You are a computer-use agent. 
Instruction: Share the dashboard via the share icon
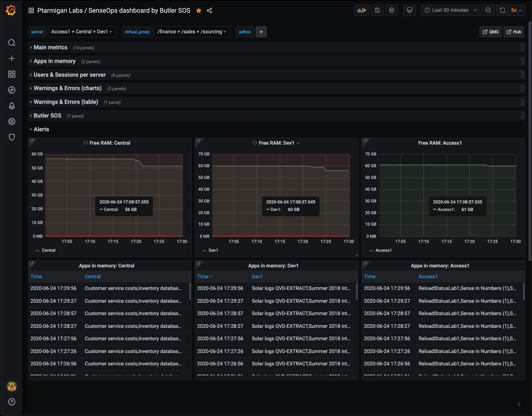point(209,10)
